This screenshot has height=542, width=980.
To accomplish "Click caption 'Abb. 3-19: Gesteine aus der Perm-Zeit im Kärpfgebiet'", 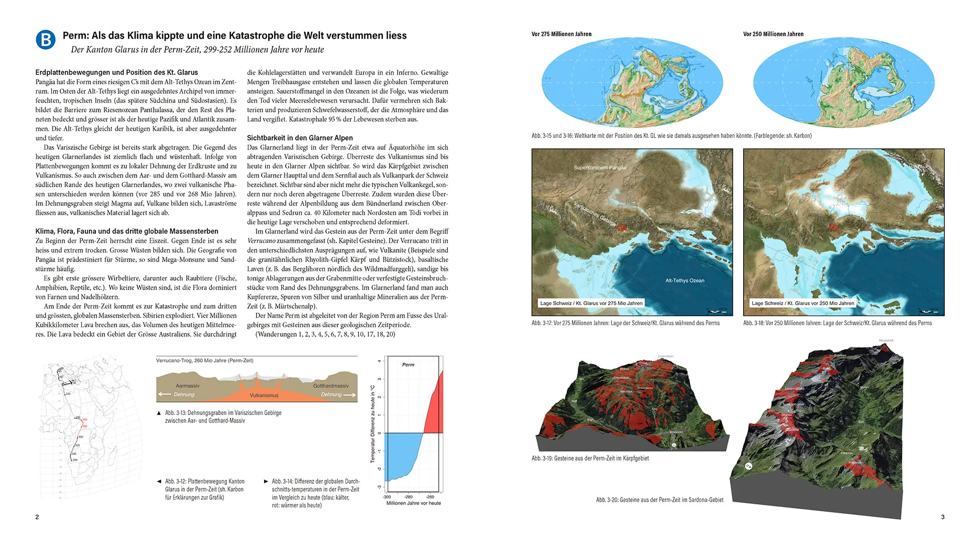I will click(590, 458).
